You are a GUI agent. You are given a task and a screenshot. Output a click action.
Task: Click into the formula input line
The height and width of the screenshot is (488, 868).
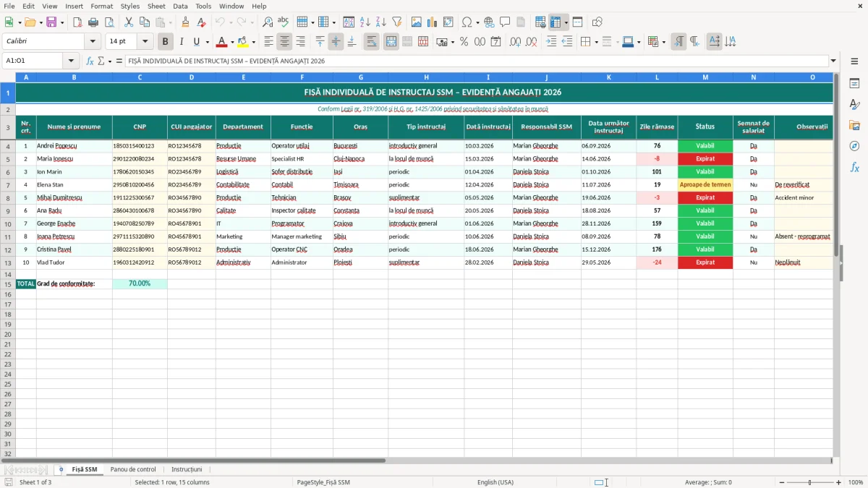(x=476, y=61)
